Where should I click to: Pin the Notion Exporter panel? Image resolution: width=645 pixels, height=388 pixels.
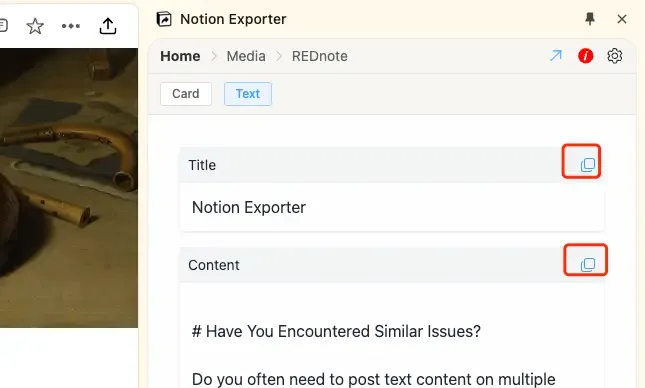click(590, 19)
